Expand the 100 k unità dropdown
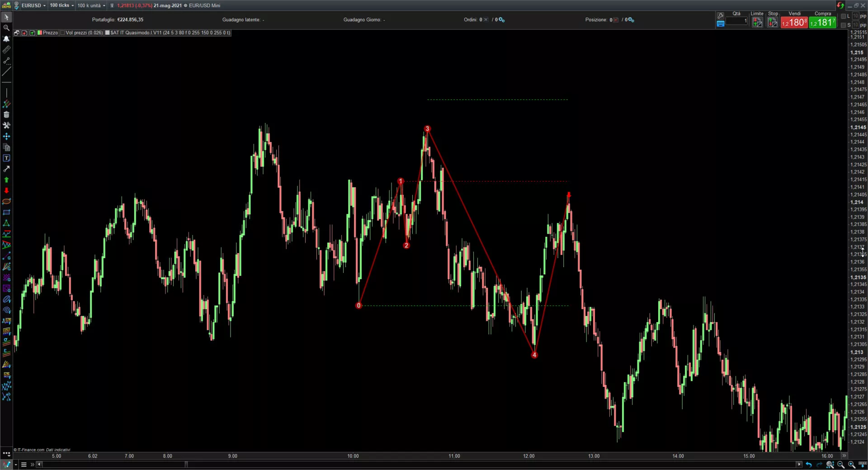This screenshot has height=470, width=868. click(x=91, y=5)
